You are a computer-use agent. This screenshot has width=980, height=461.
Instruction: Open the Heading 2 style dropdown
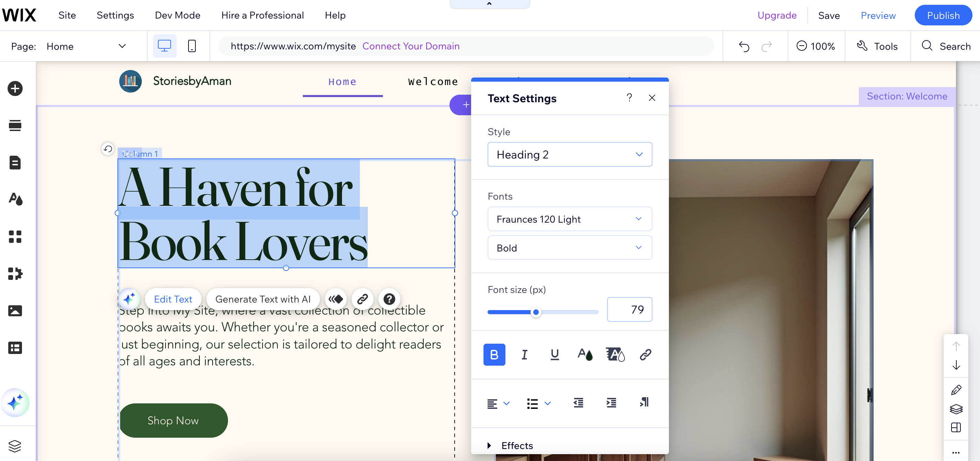tap(569, 154)
